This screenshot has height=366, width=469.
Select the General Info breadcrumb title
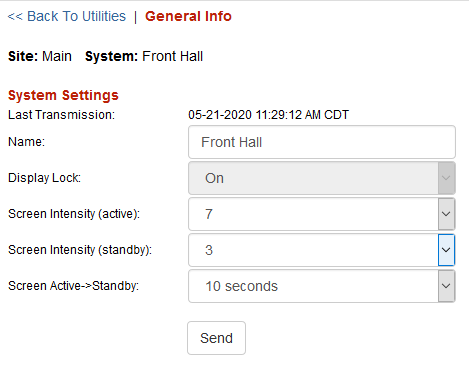click(x=188, y=16)
